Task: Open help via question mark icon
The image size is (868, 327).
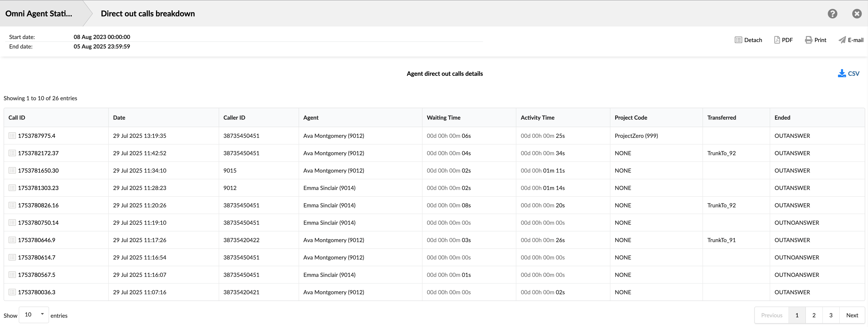Action: [x=832, y=14]
